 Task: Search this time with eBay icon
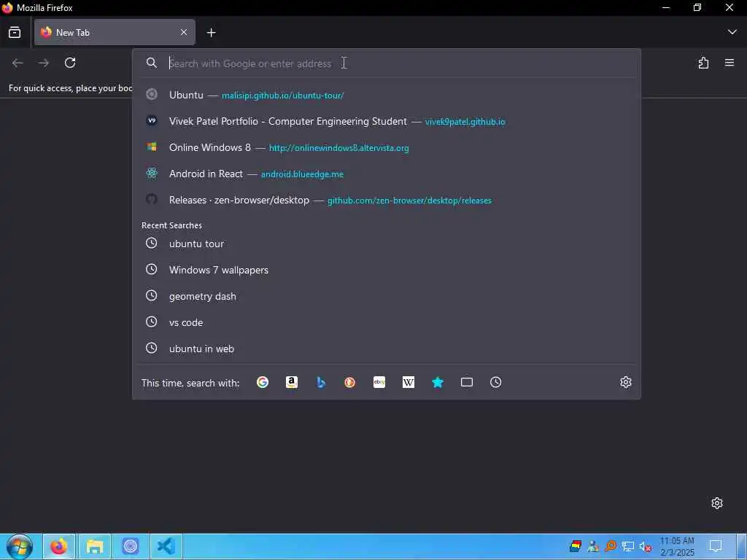click(x=379, y=382)
